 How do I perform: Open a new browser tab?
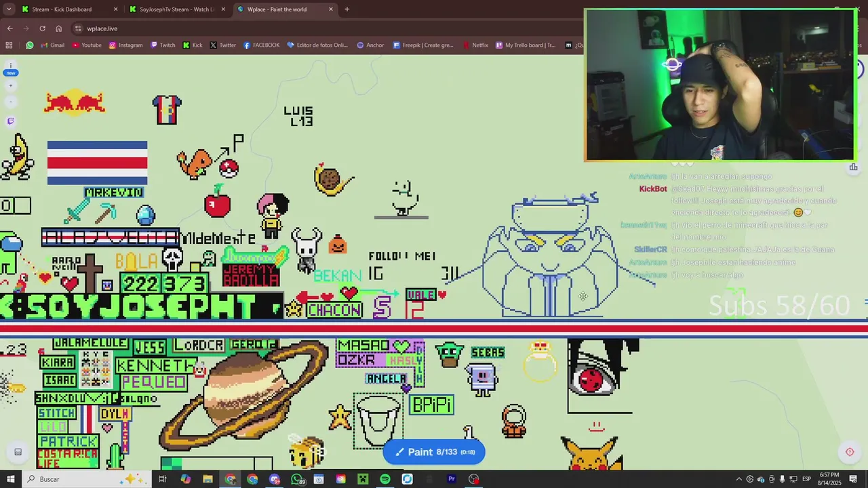pyautogui.click(x=347, y=9)
